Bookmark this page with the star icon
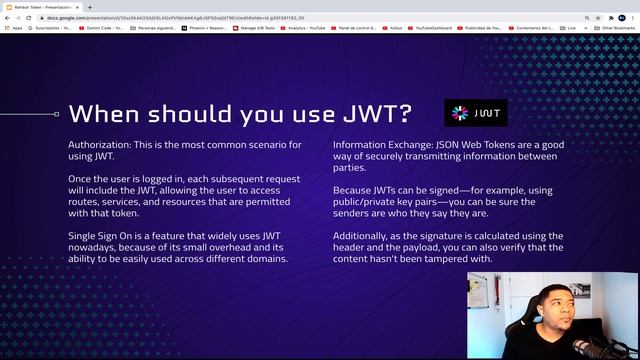Screen dimensions: 640x360 pos(598,18)
